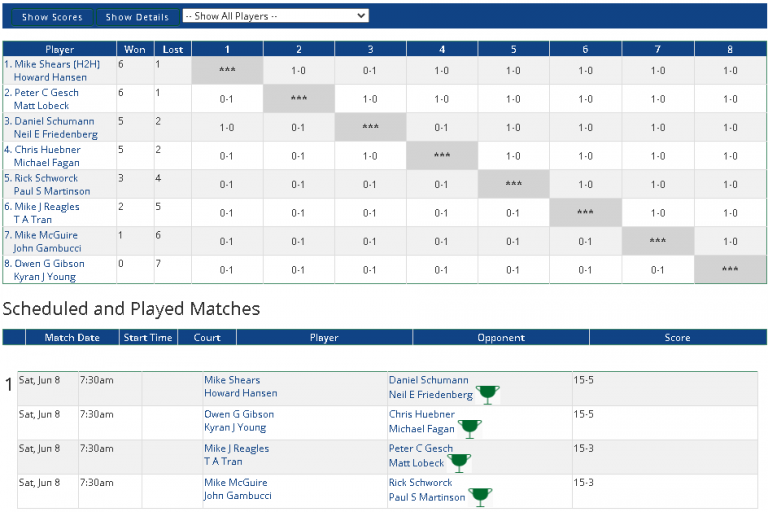Open Michael Fagan standings link
Viewport: 768px width, 512px height.
coord(47,163)
